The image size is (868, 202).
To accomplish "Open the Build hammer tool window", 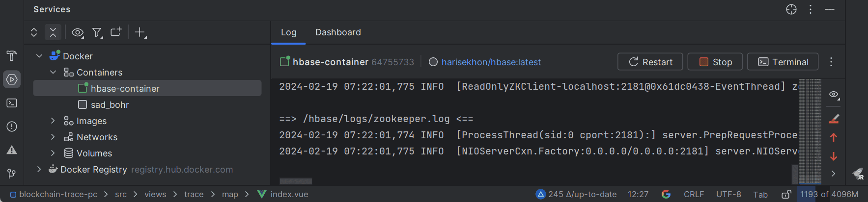I will pos(12,56).
